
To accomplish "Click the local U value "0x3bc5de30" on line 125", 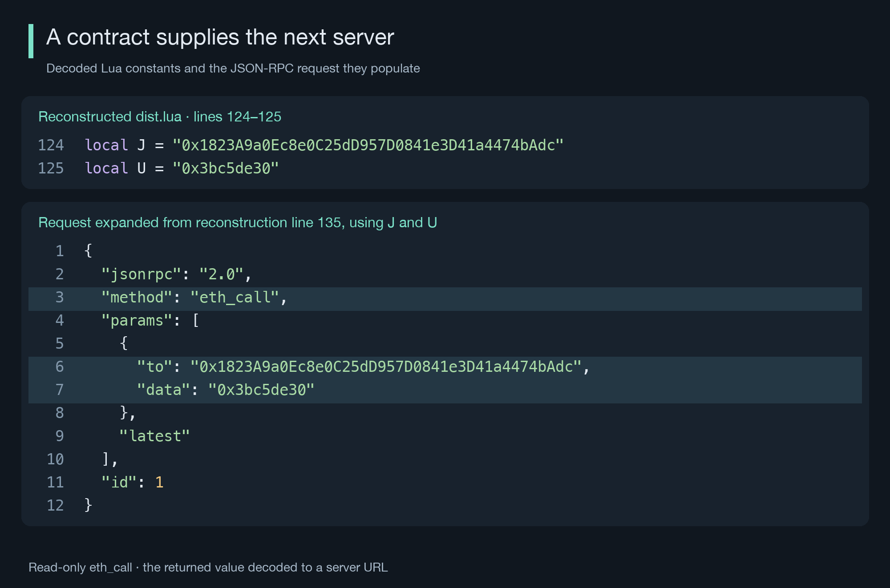I will pos(226,168).
